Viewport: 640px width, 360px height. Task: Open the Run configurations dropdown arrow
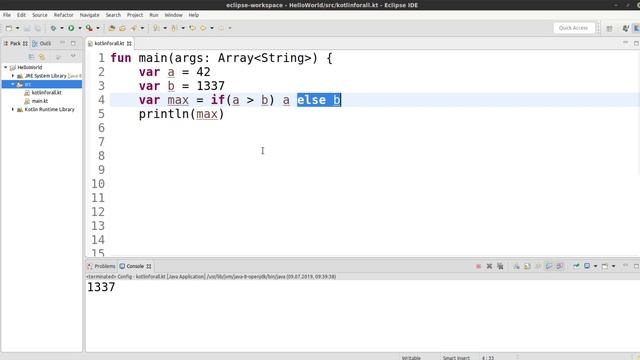coord(80,28)
